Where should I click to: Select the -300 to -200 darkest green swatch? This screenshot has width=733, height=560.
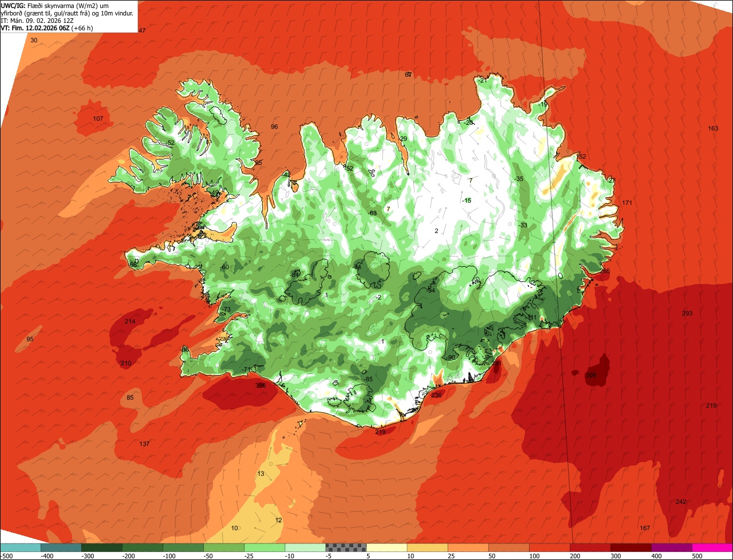pyautogui.click(x=101, y=547)
